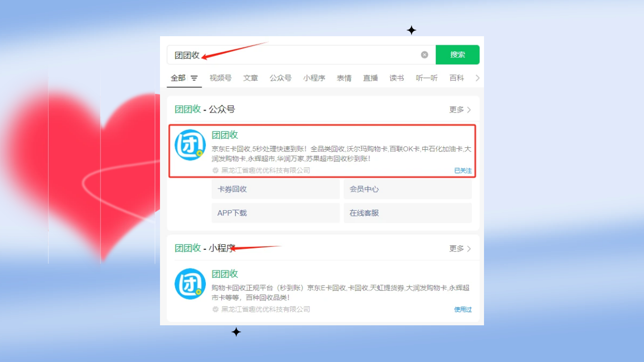The image size is (644, 362).
Task: Open 在线客服 shortcut
Action: click(x=408, y=213)
